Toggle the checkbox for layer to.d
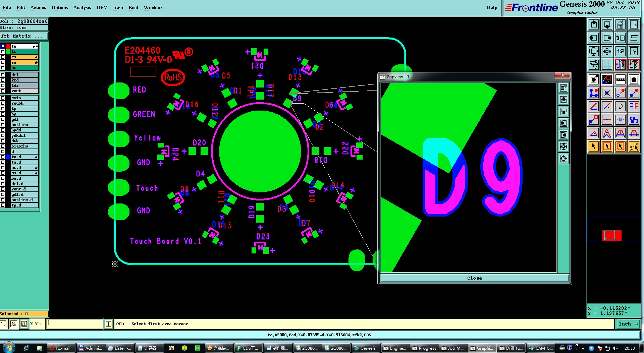This screenshot has width=644, height=353. coord(3,157)
